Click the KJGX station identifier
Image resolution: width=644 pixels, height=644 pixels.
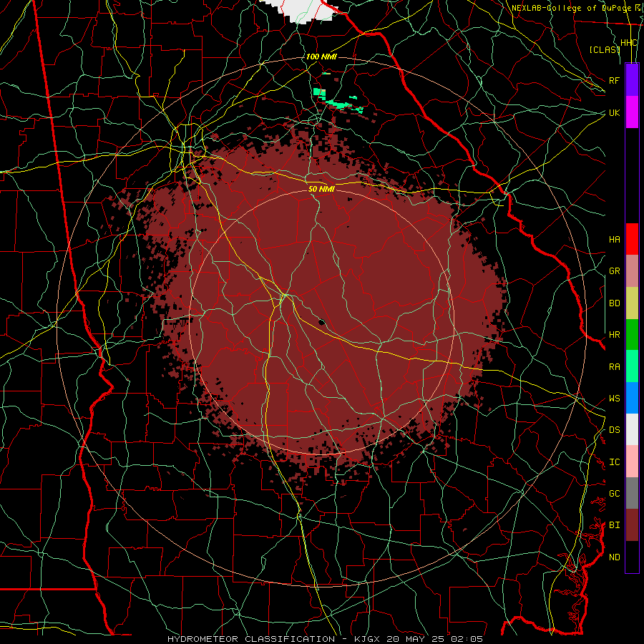click(x=367, y=639)
